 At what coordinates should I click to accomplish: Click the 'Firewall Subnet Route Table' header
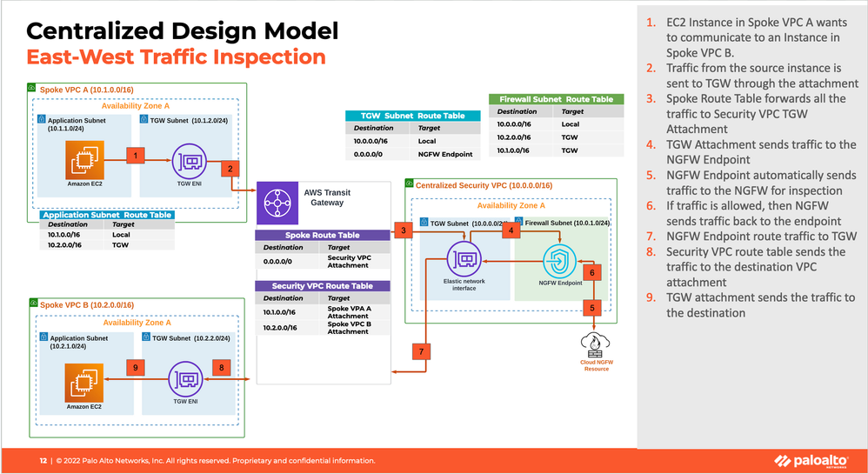[x=557, y=99]
